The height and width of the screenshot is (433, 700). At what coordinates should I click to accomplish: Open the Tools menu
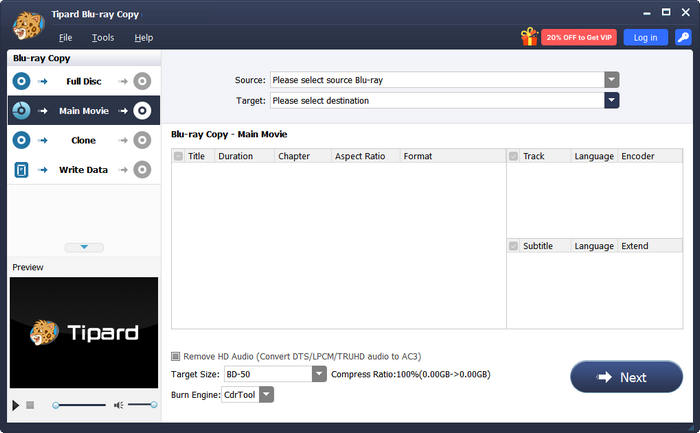click(103, 38)
